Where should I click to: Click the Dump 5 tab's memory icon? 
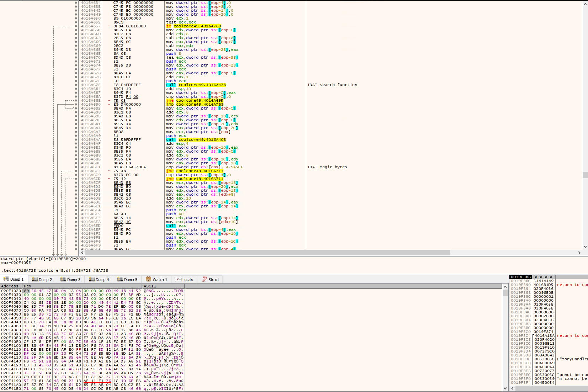coord(120,279)
